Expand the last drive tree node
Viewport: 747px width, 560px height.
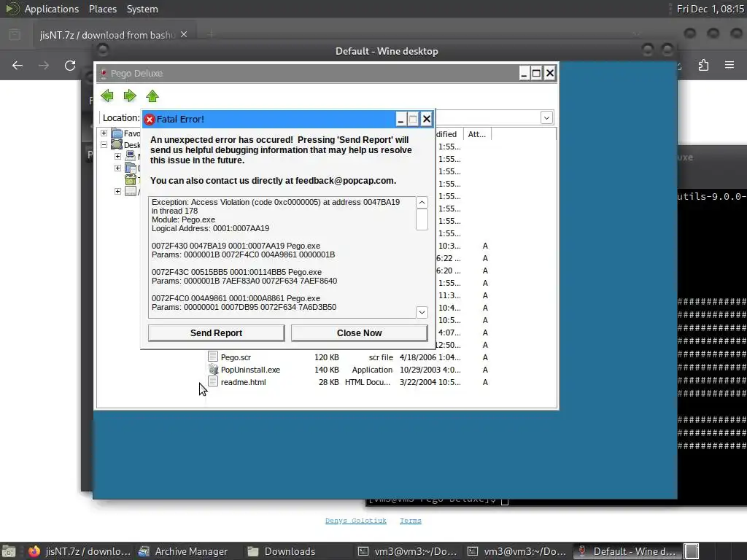[x=117, y=192]
